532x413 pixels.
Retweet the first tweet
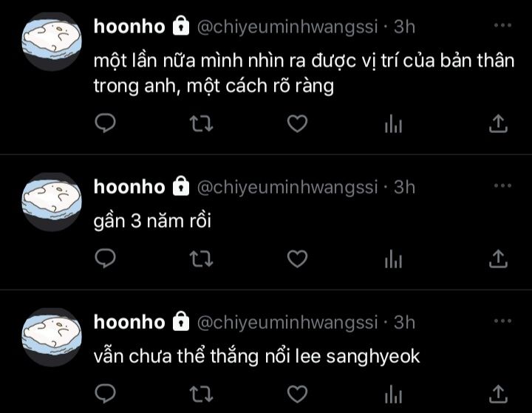[x=201, y=123]
